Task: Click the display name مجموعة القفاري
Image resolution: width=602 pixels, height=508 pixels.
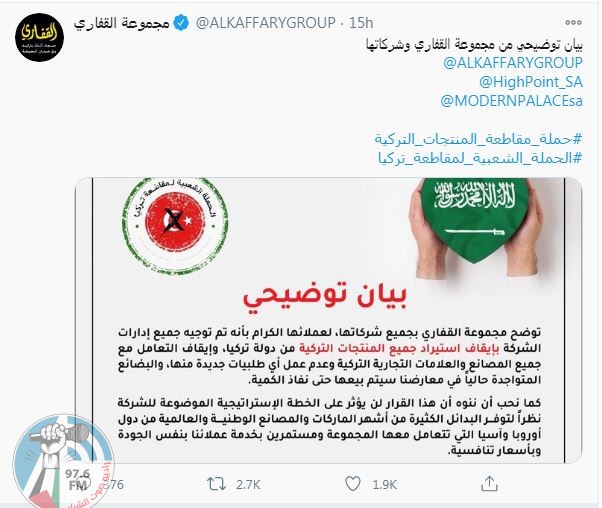Action: tap(121, 23)
